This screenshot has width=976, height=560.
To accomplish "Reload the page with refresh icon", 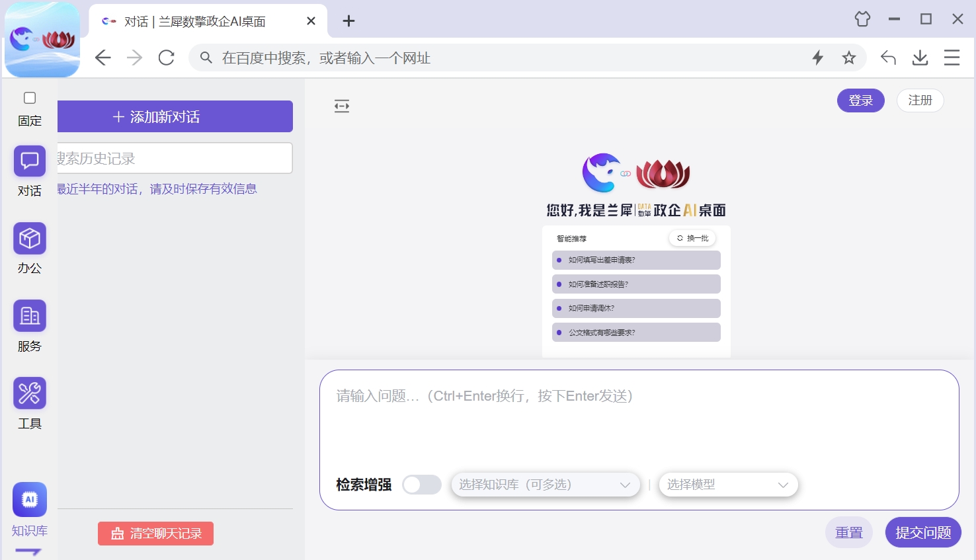I will [x=167, y=58].
